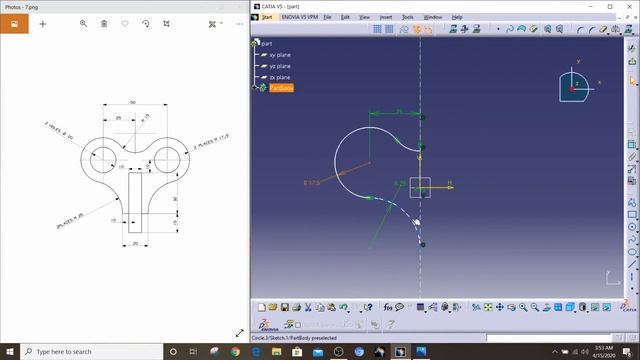Viewport: 640px width, 360px height.
Task: Click Add to button in Photos window
Action: (x=42, y=24)
